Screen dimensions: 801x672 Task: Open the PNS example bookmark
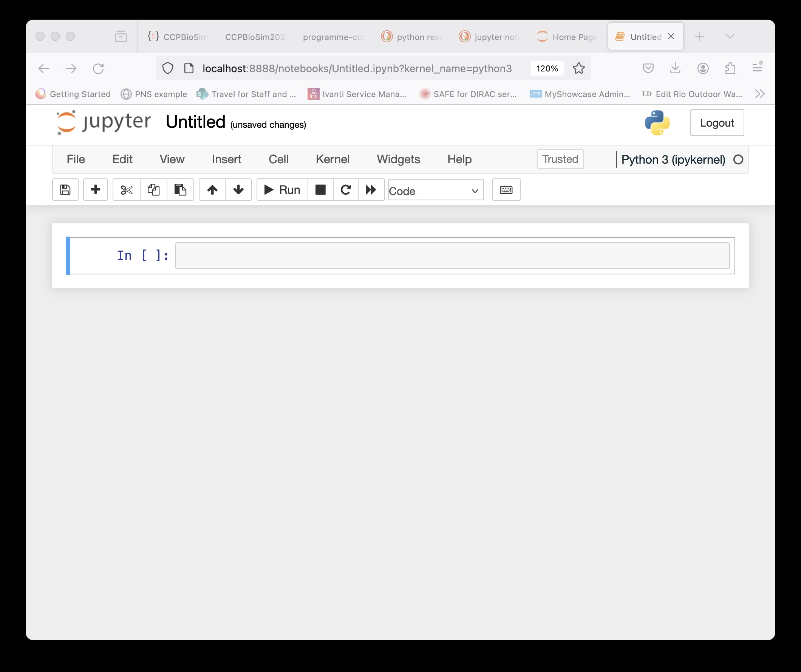click(x=154, y=94)
